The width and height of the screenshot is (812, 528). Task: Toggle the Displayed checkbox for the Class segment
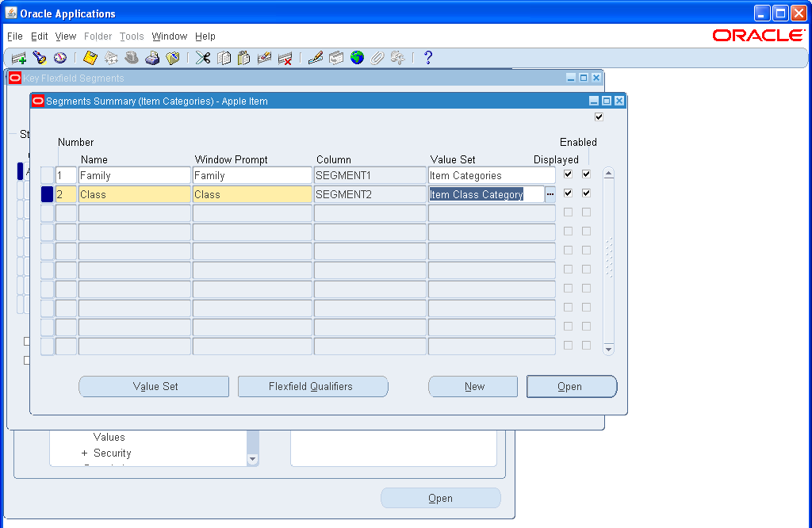(569, 193)
